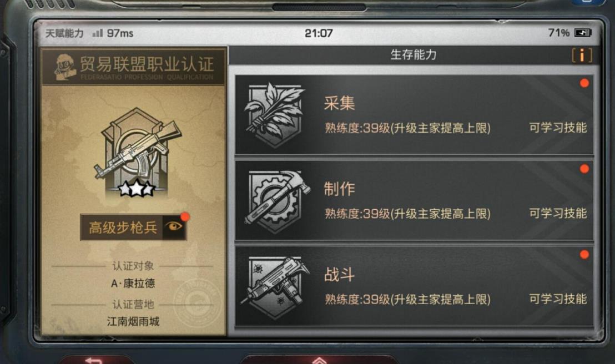
Task: Click the red notification dot on 采集
Action: coord(584,83)
